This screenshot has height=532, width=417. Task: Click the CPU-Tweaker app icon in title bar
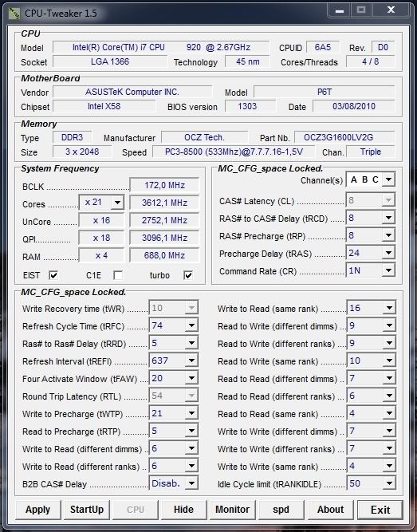tap(14, 14)
